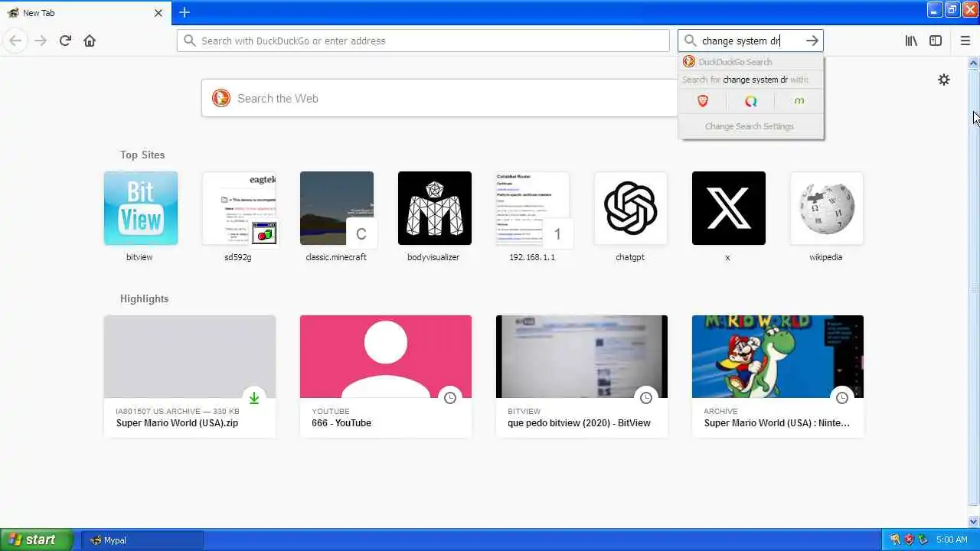Open the home page icon

90,41
